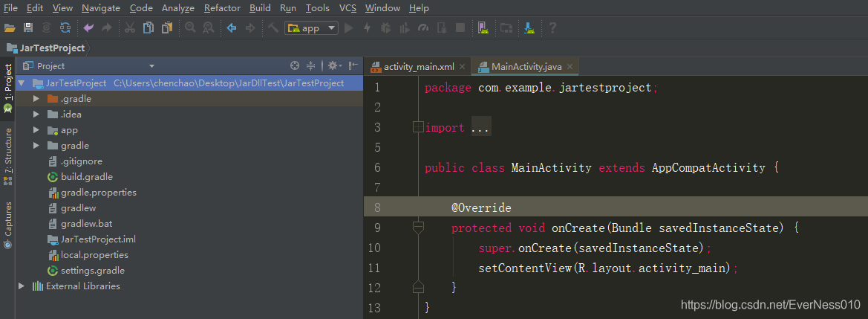Click the Cut scissors icon
Viewport: 868px width, 319px height.
(130, 28)
